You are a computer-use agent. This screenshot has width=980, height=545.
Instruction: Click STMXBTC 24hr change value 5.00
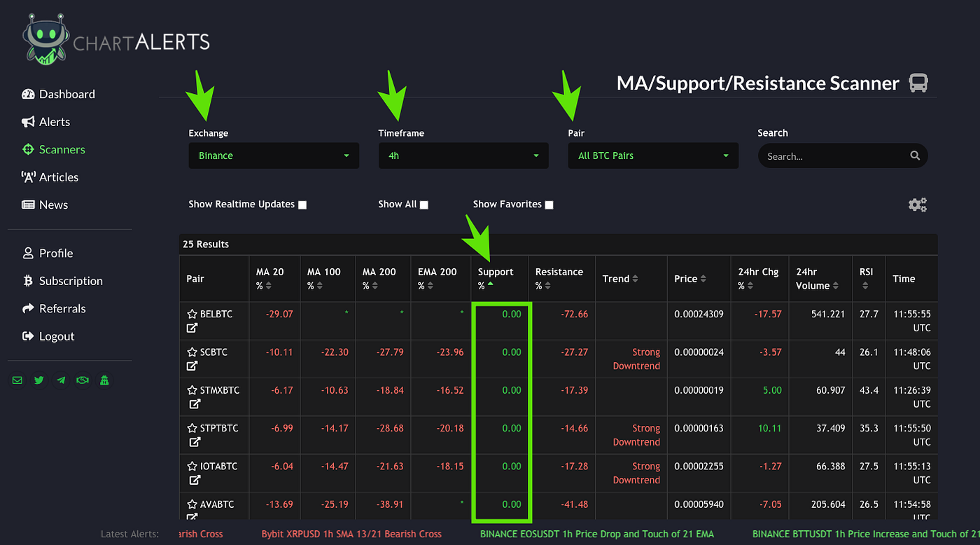[x=772, y=390]
